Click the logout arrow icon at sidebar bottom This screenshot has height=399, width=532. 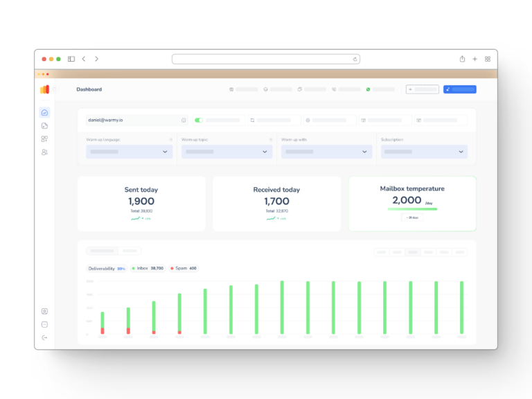pos(44,337)
